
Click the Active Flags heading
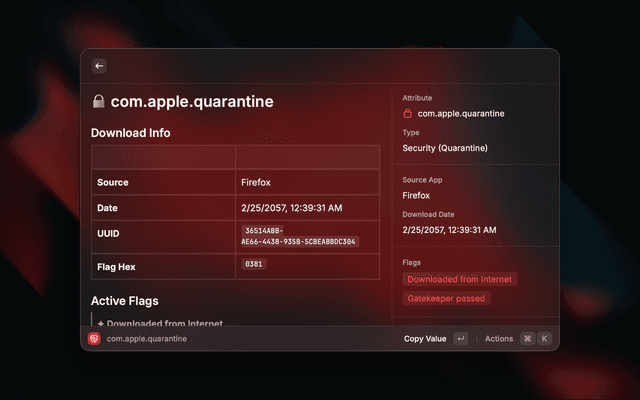pos(124,301)
